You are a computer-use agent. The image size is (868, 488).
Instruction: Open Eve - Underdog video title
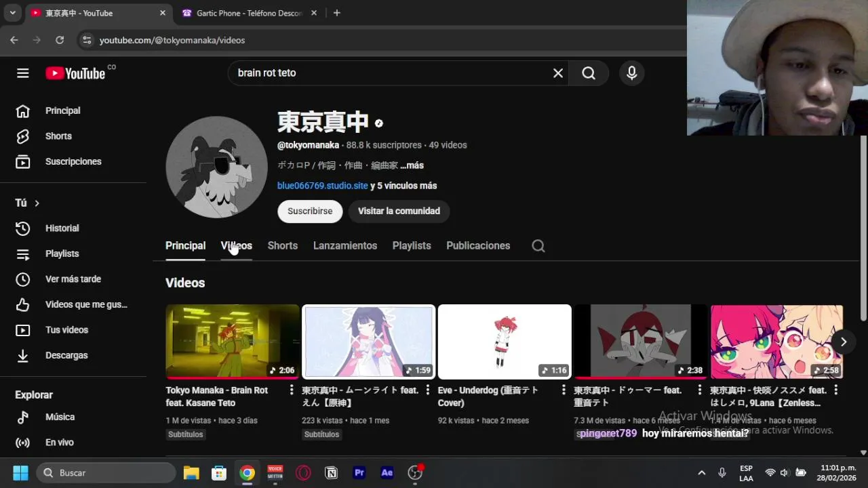click(488, 396)
